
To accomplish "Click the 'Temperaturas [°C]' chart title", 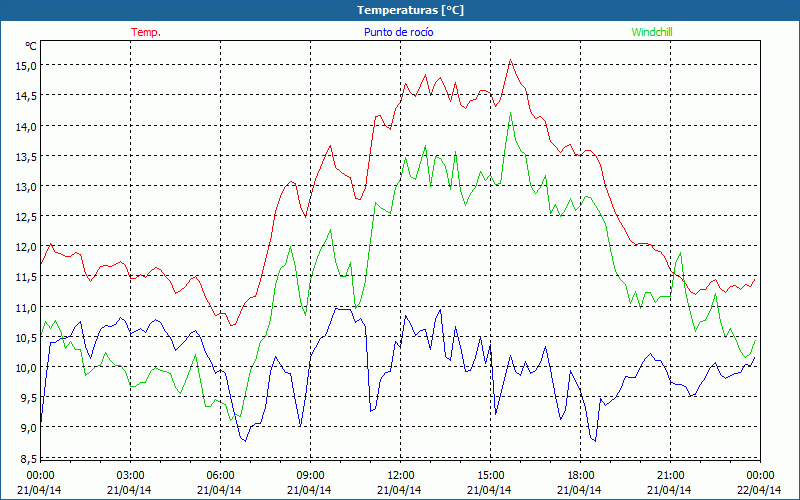I will (410, 10).
